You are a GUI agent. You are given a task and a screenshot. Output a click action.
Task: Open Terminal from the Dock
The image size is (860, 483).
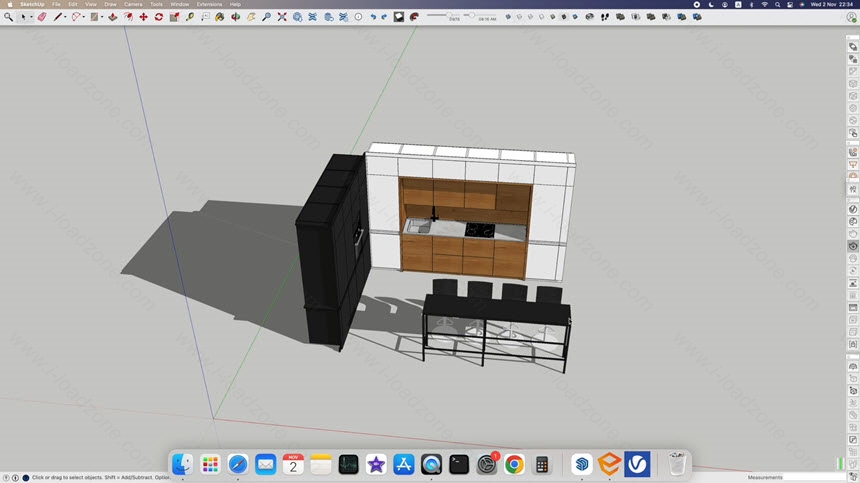tap(459, 464)
